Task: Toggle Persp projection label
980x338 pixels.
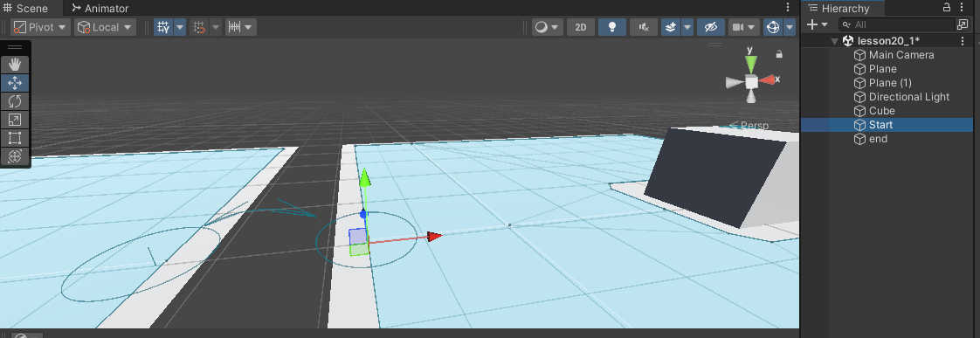Action: click(749, 126)
